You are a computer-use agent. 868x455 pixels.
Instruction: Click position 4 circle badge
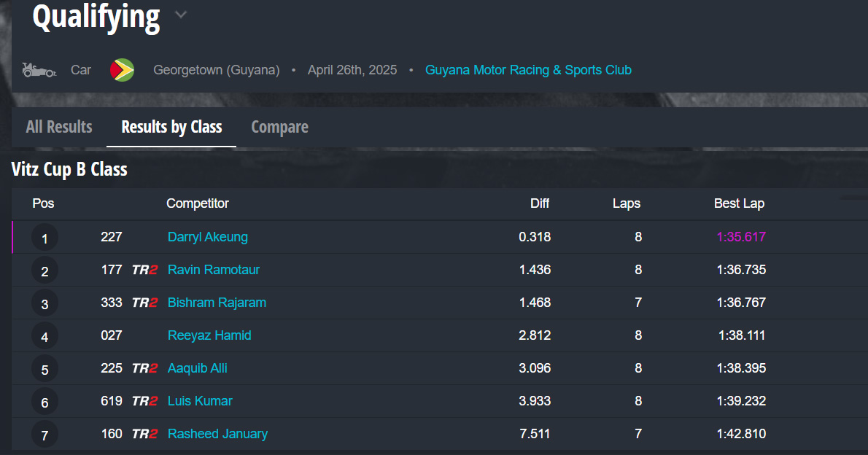[44, 337]
